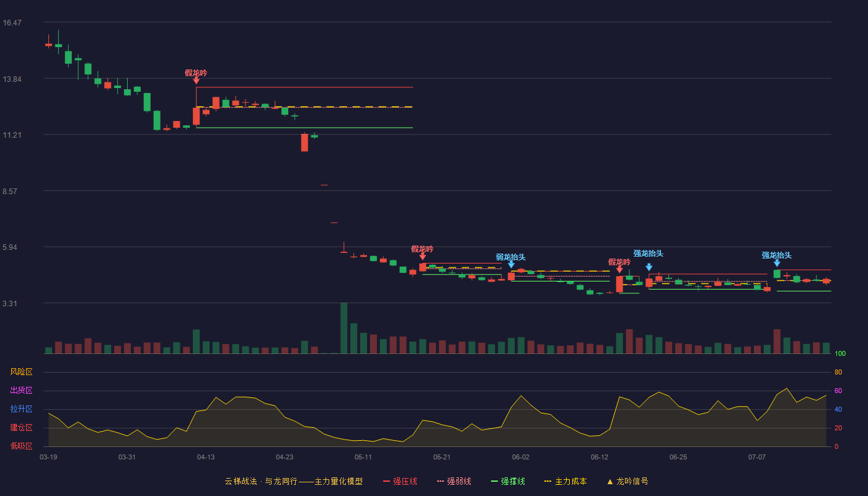Image resolution: width=868 pixels, height=496 pixels.
Task: Toggle the 主力成本 legend item
Action: click(565, 481)
